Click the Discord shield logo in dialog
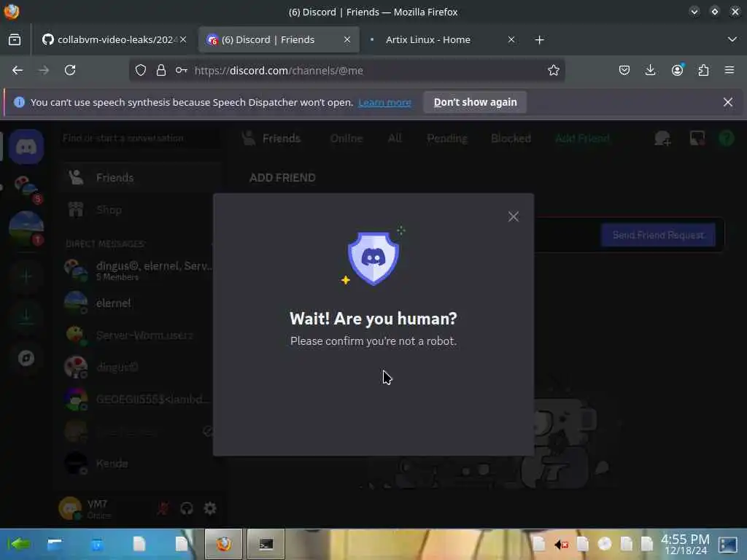This screenshot has width=747, height=560. [373, 258]
